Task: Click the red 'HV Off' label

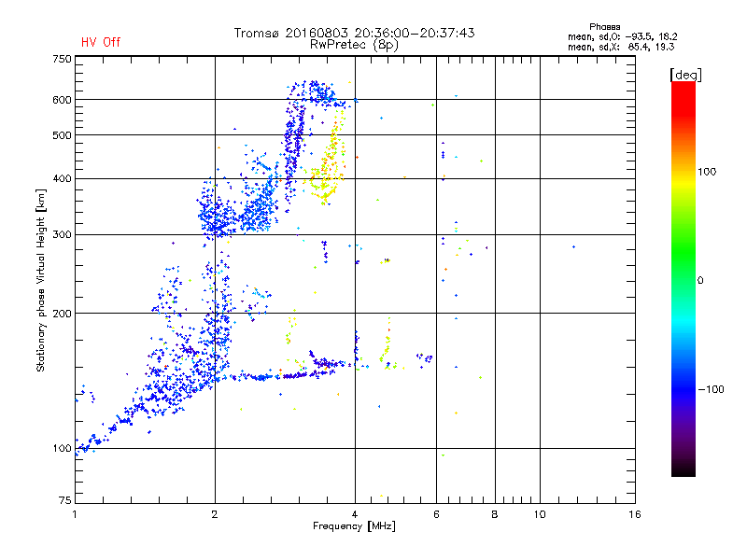Action: pos(101,42)
